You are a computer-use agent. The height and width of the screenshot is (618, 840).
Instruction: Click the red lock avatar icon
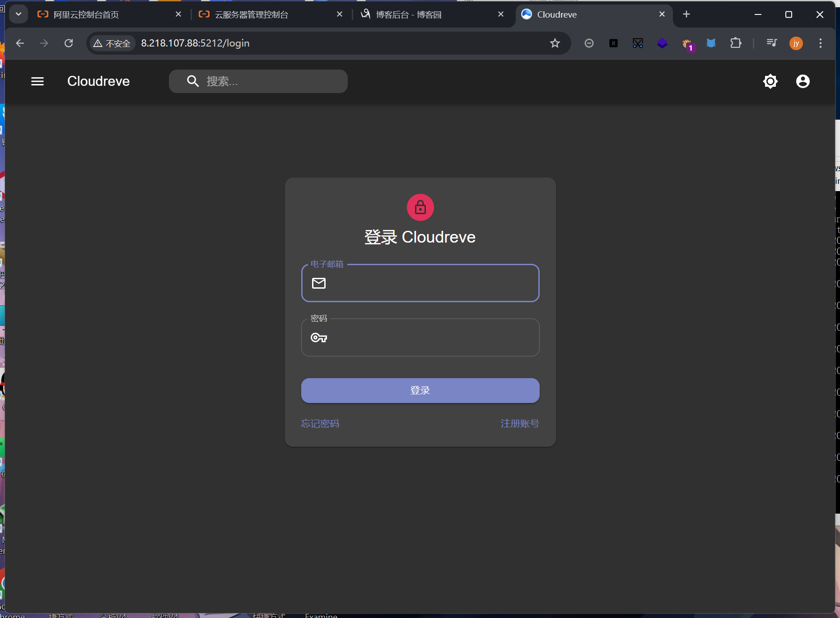point(420,207)
